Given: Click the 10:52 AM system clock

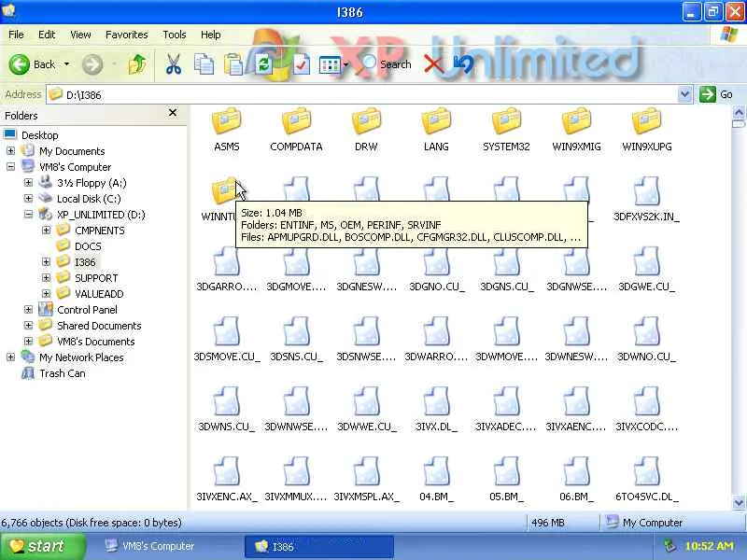Looking at the screenshot, I should [x=709, y=546].
